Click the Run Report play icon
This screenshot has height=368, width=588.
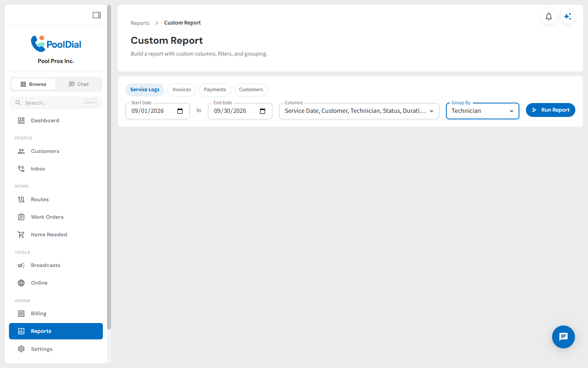click(535, 110)
